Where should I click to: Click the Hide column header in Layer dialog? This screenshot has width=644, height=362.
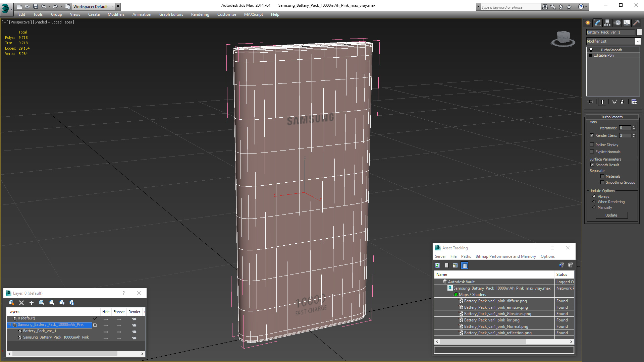[x=106, y=312]
